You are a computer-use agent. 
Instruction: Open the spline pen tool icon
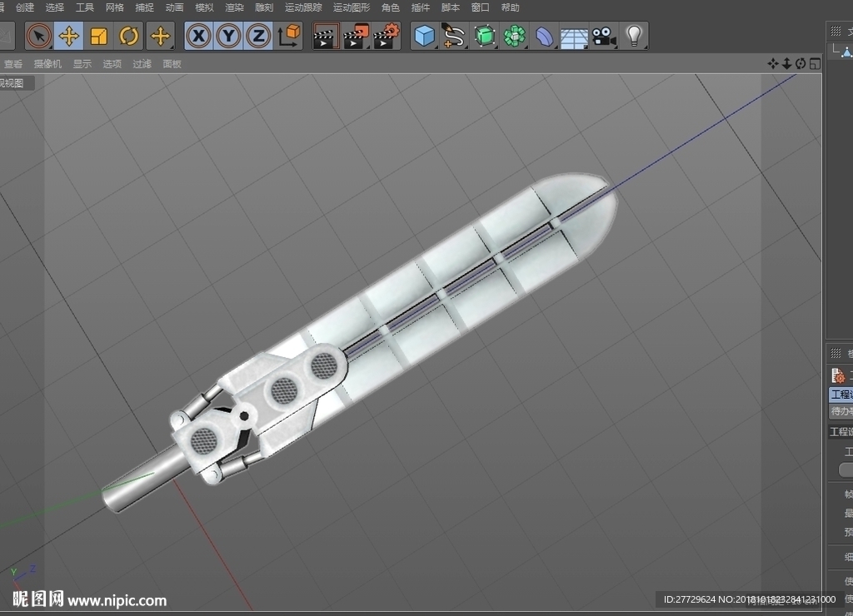click(454, 37)
